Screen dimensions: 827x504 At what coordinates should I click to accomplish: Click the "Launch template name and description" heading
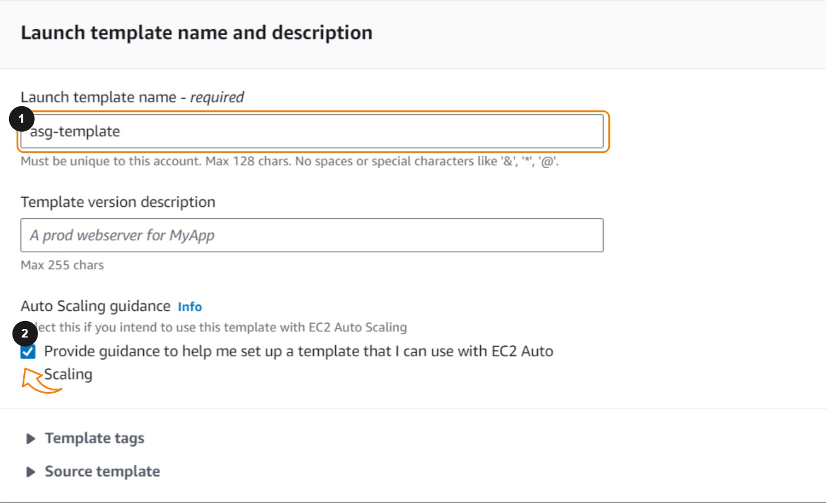coord(197,33)
